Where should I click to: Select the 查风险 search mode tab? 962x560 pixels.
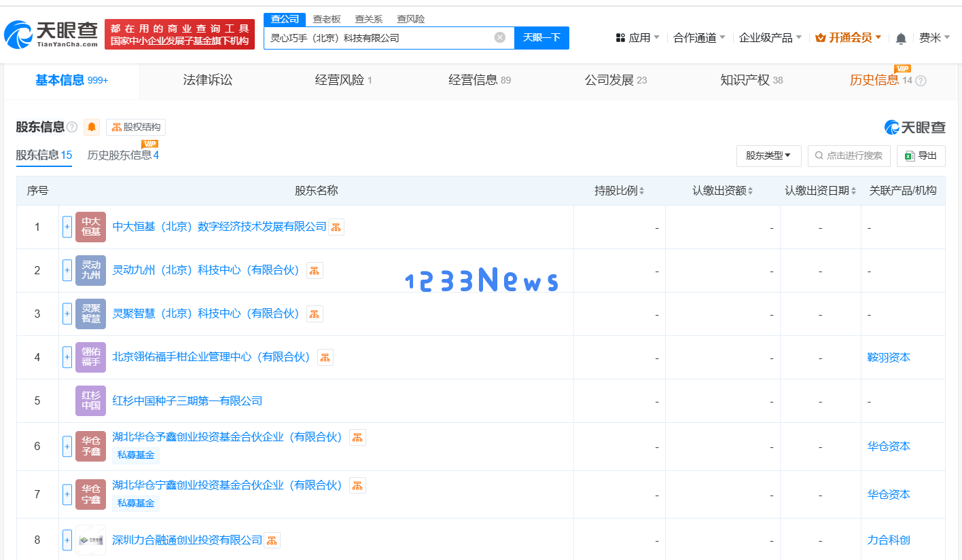tap(411, 19)
